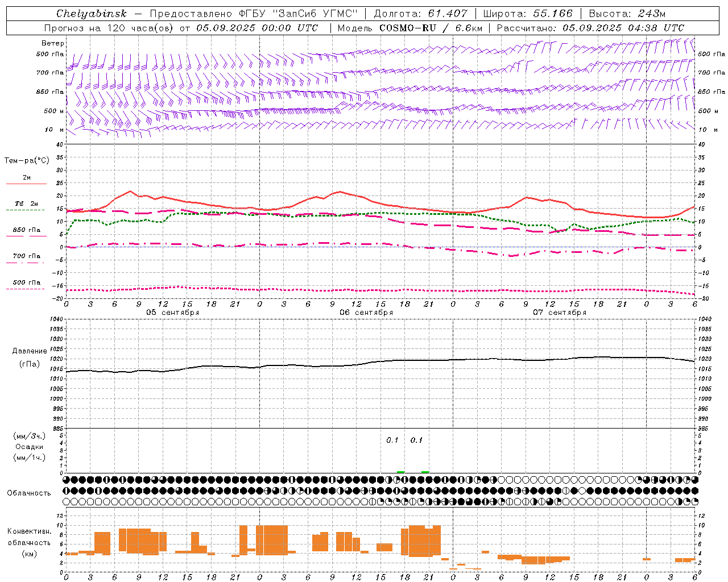Click the left "-20" temperature axis value

click(59, 299)
